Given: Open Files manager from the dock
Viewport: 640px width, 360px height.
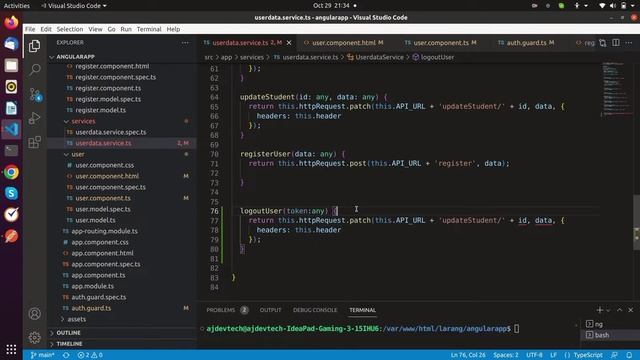Looking at the screenshot, I should point(11,65).
